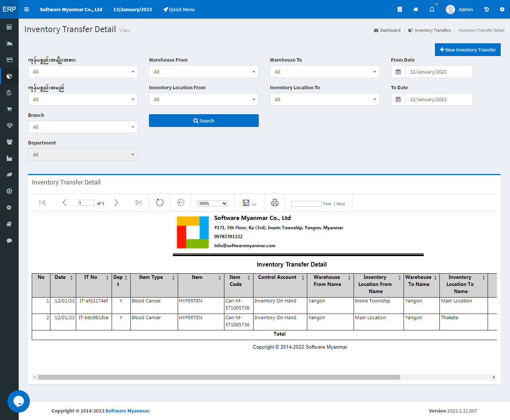Open the 100% zoom dropdown
This screenshot has width=510, height=420.
point(212,203)
